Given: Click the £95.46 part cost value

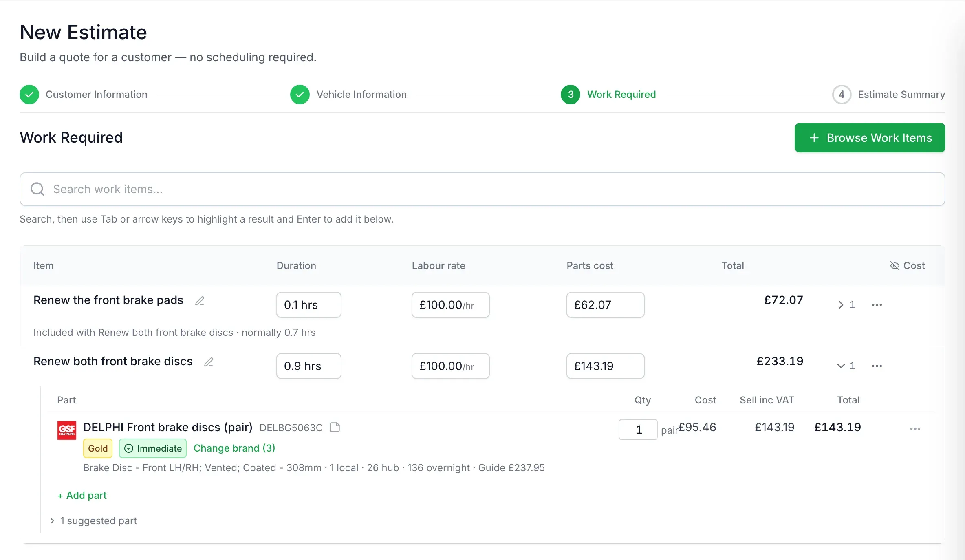Looking at the screenshot, I should click(x=697, y=427).
